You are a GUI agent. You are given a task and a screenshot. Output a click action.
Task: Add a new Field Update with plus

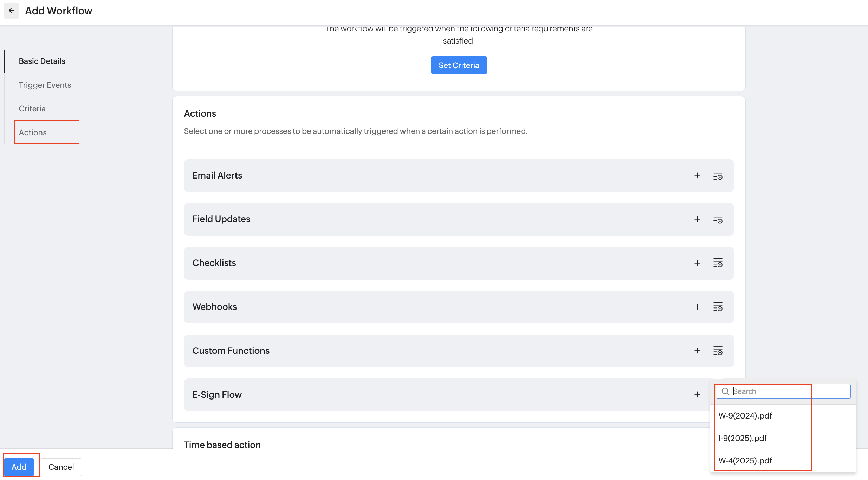(x=697, y=219)
